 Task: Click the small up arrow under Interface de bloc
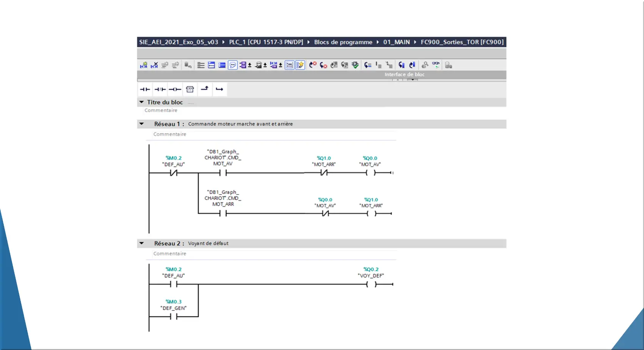tap(398, 80)
